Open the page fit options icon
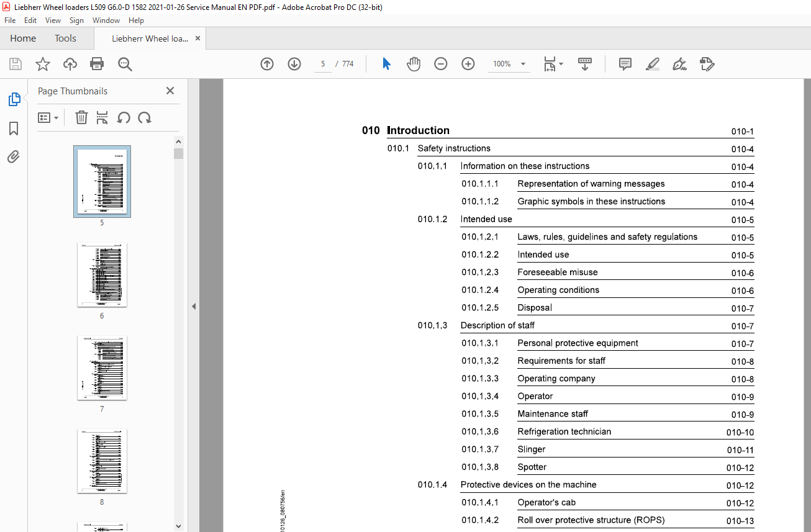 point(553,64)
